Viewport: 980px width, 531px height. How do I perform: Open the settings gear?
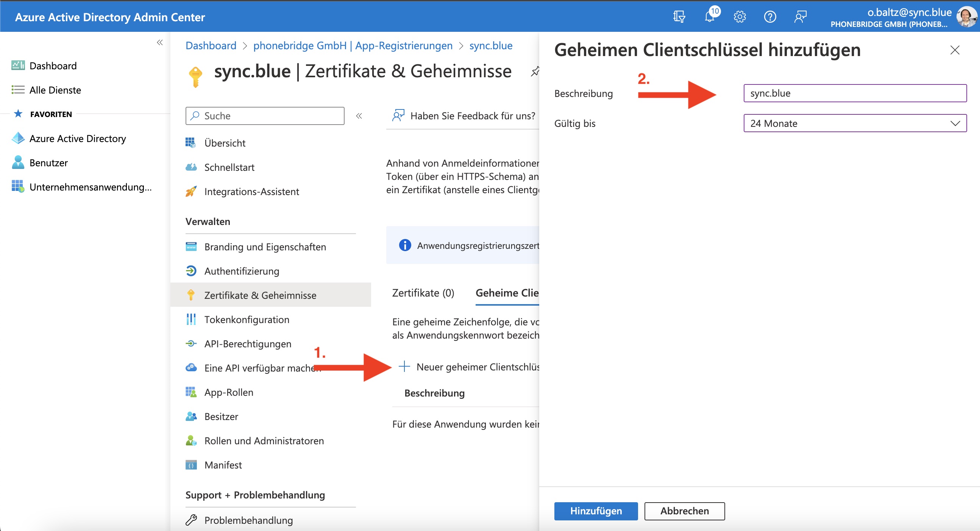coord(740,17)
